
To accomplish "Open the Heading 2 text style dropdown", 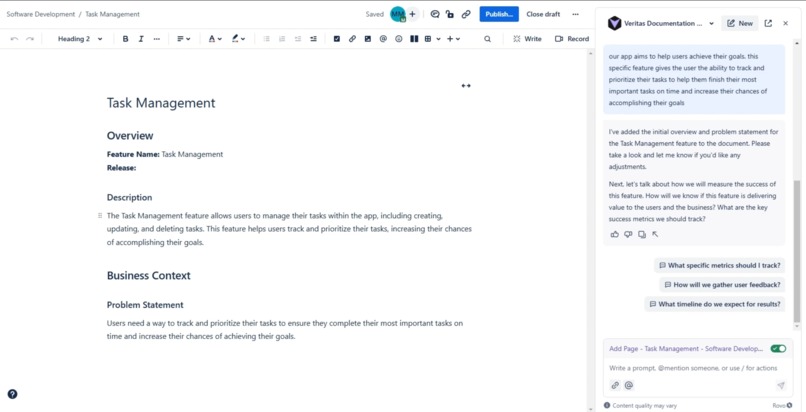I will point(80,39).
